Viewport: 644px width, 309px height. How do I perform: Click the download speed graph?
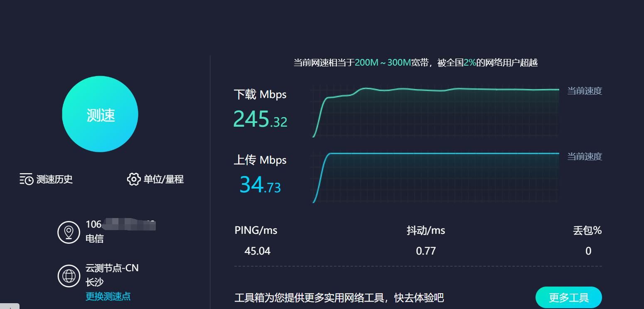(435, 111)
